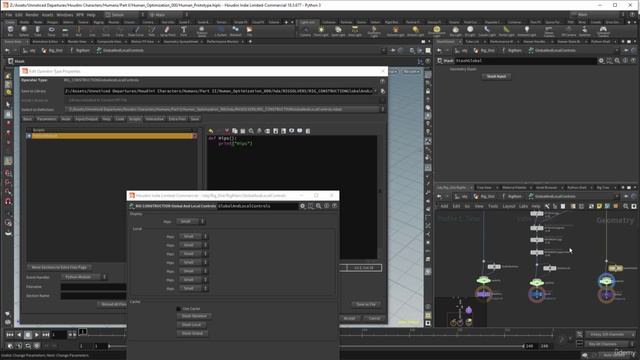This screenshot has height=360, width=640.
Task: Open the Help menu
Action: coord(91,15)
